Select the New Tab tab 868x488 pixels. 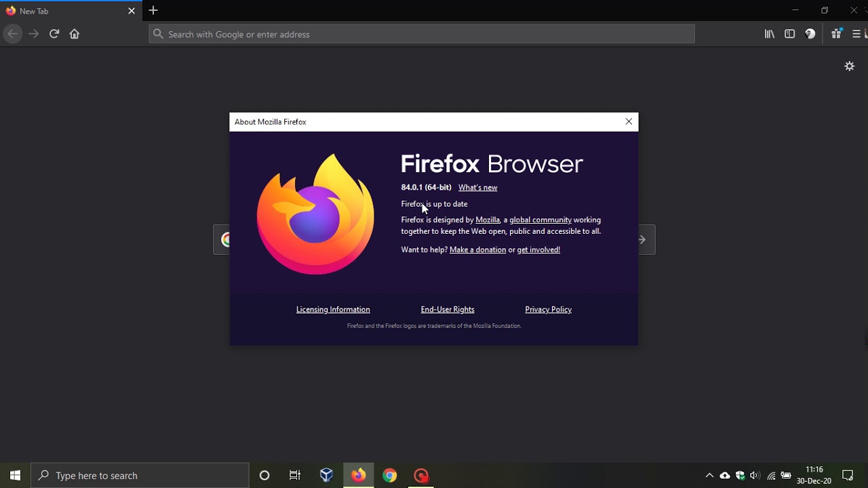tap(71, 11)
